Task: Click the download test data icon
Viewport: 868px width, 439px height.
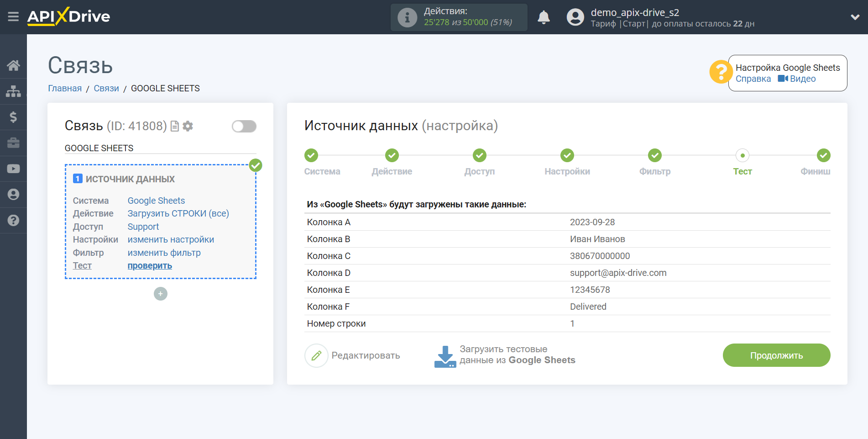Action: pyautogui.click(x=445, y=356)
